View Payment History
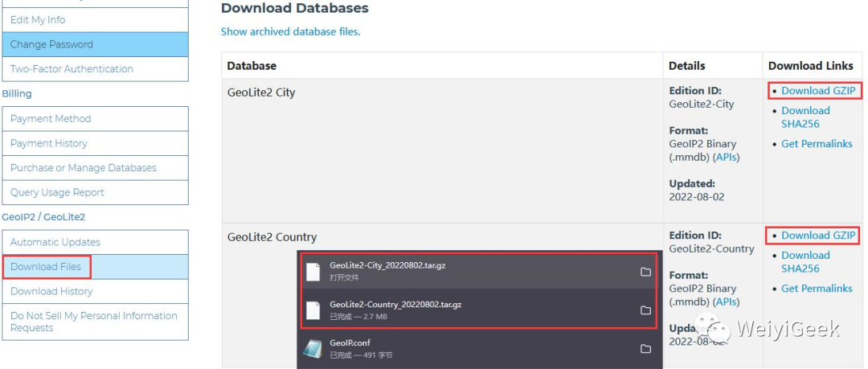This screenshot has width=868, height=369. click(95, 143)
